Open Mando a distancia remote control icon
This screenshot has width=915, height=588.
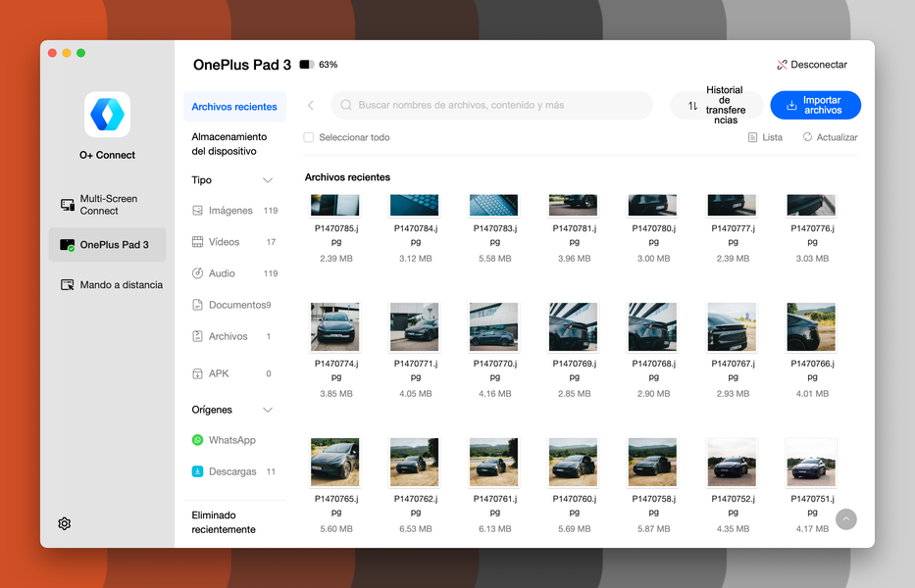coord(68,284)
